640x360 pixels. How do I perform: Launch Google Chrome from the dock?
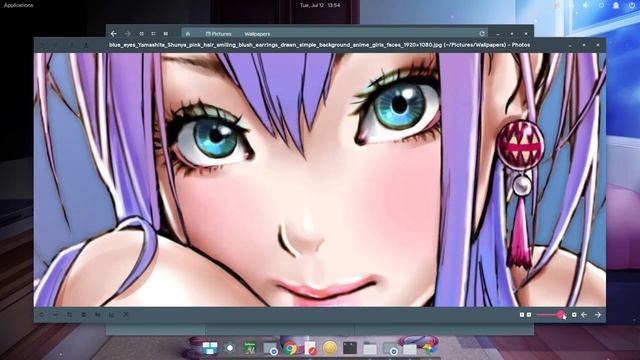[290, 348]
